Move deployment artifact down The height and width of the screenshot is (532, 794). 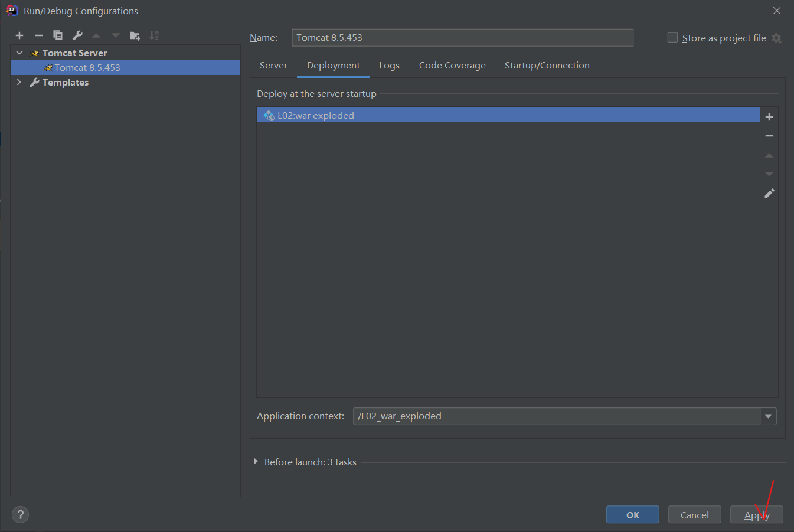769,174
